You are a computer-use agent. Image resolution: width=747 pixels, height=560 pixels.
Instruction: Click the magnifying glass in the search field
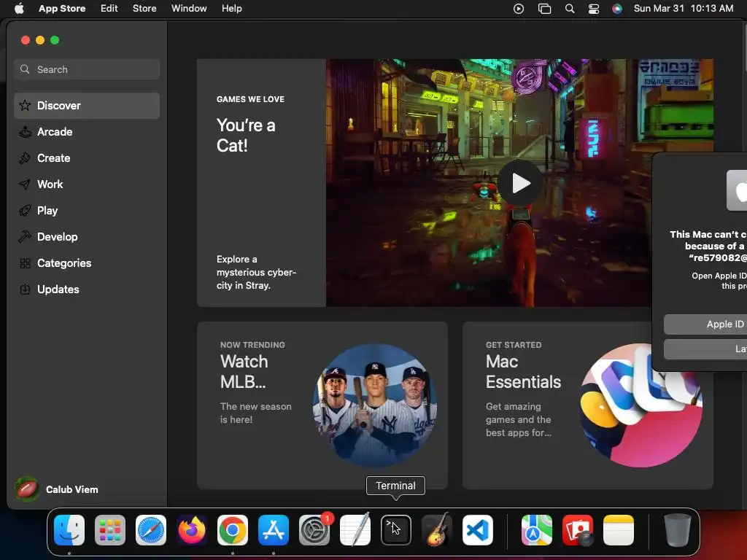point(25,69)
